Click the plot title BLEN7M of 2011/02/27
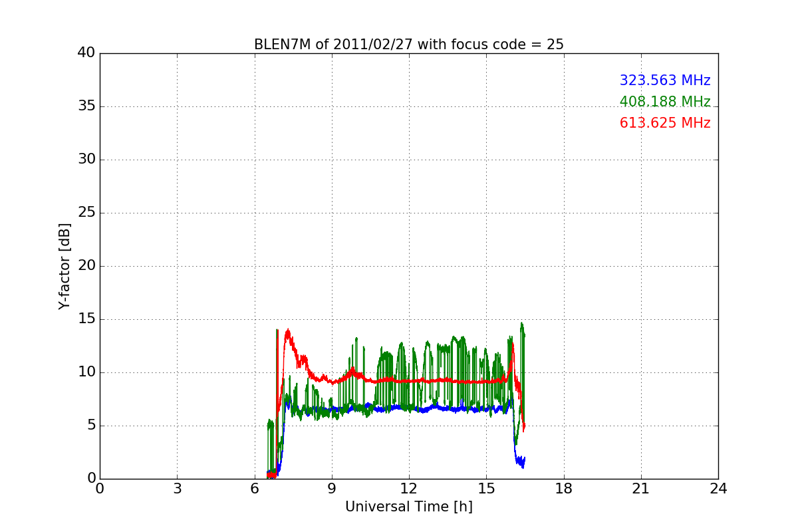Image resolution: width=798 pixels, height=532 pixels. pos(409,45)
